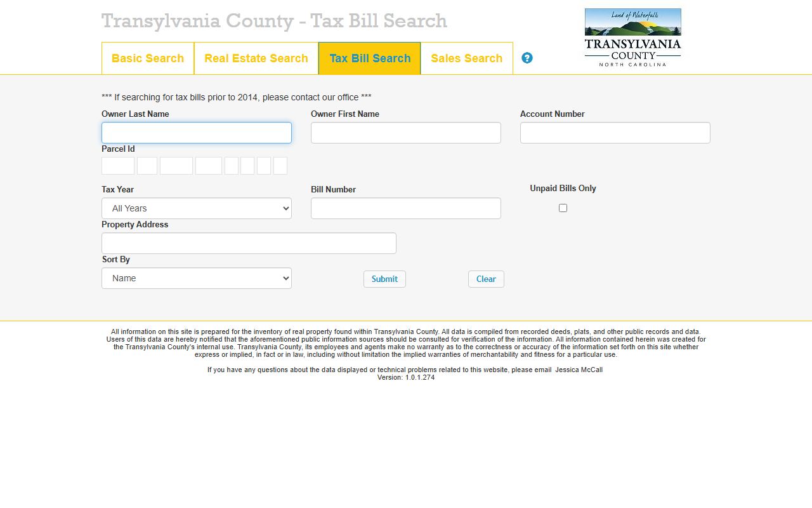812x508 pixels.
Task: Select the Tax Bill Search tab
Action: coord(370,58)
